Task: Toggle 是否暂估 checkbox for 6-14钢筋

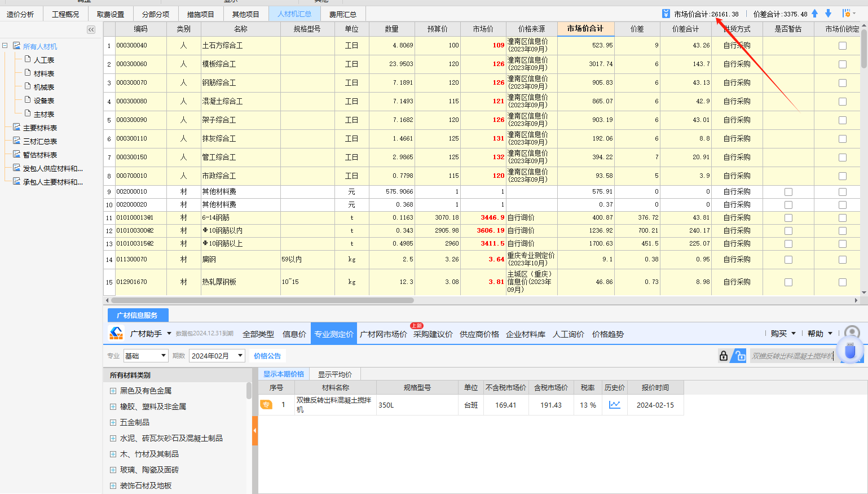Action: point(788,218)
